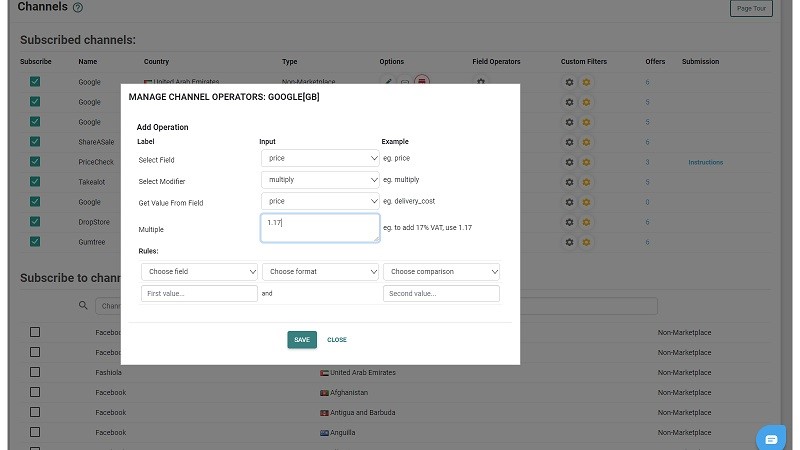Click the Antigua and Barbuda flag icon
The width and height of the screenshot is (800, 450).
(x=324, y=413)
